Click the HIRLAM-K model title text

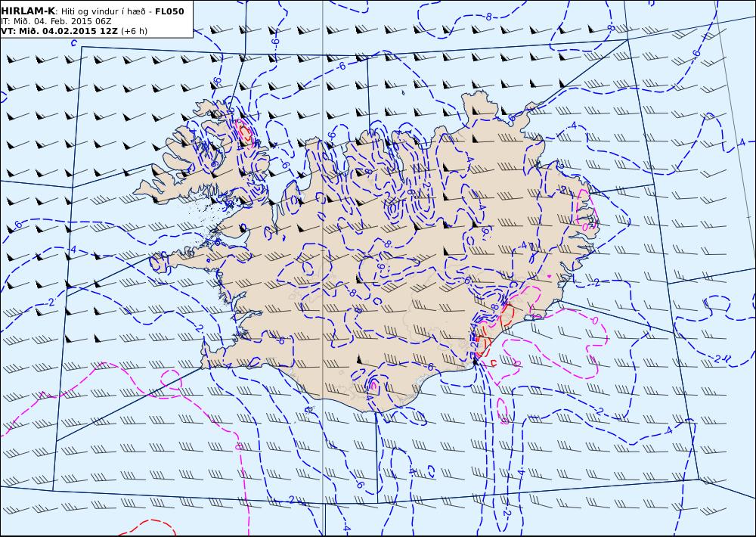pos(29,11)
